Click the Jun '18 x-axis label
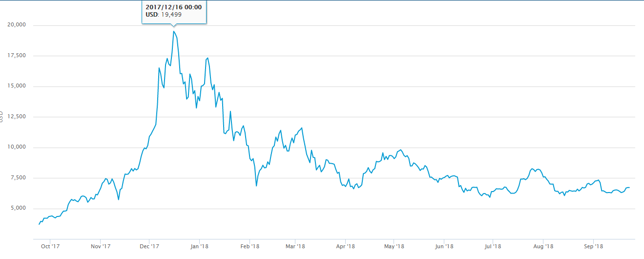Screen dimensions: 644x259 pyautogui.click(x=443, y=247)
